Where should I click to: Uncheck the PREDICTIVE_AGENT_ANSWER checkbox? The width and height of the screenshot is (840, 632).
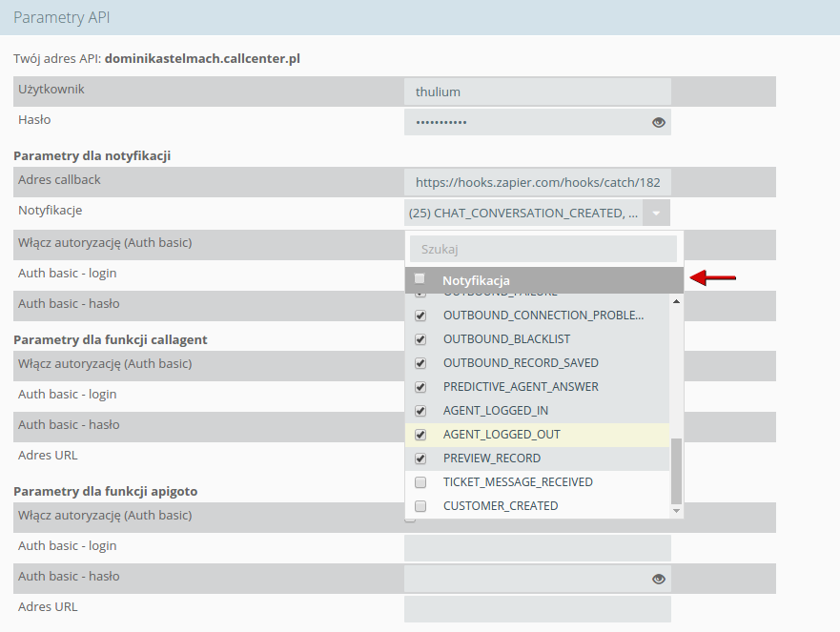[x=420, y=387]
